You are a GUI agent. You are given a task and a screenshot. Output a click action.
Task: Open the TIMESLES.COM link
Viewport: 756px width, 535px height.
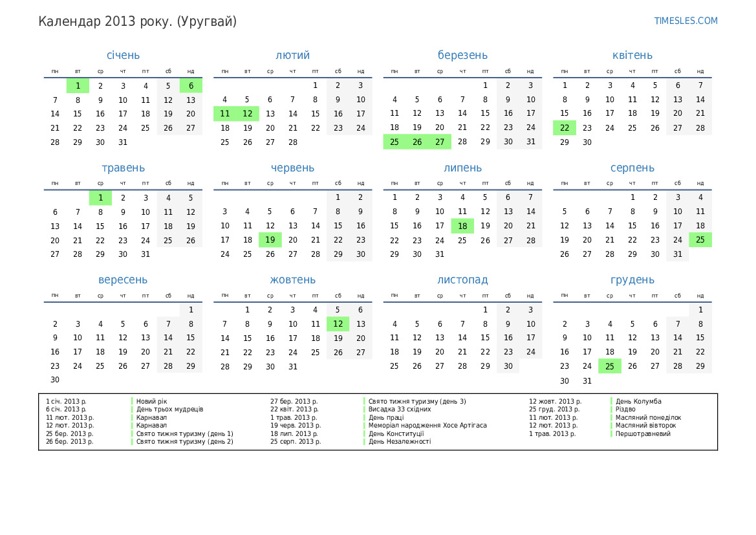pos(686,21)
